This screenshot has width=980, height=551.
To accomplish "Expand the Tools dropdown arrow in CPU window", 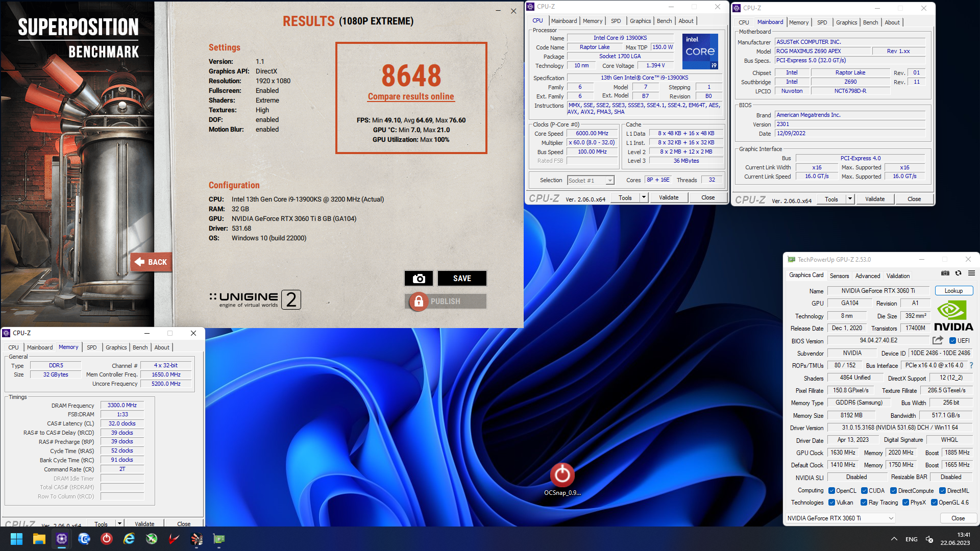I will tap(644, 197).
